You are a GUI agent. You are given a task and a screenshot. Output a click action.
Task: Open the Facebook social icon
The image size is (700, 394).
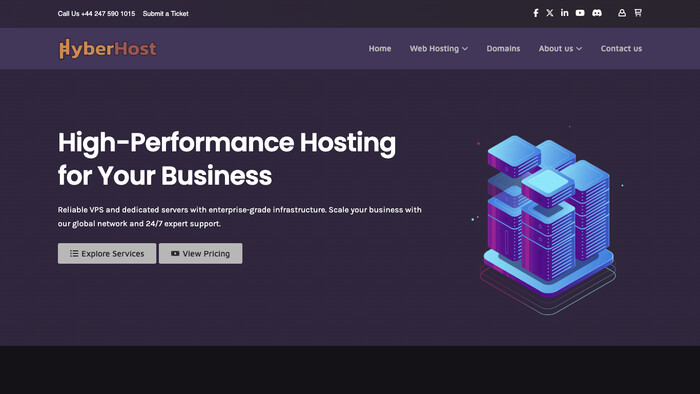click(535, 13)
